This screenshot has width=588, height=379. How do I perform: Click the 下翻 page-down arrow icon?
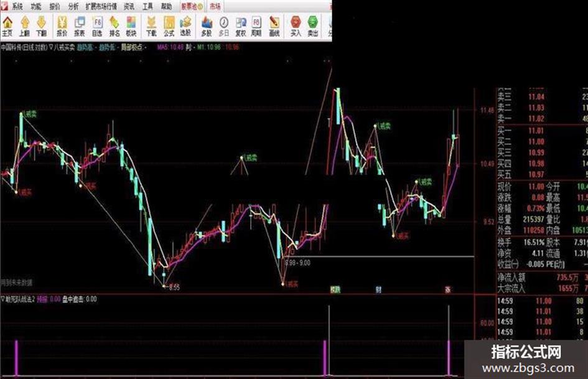[x=41, y=27]
